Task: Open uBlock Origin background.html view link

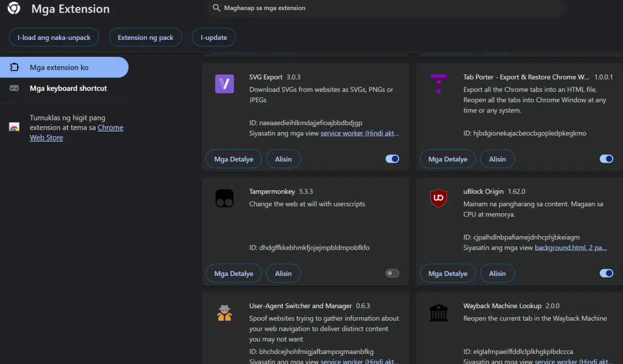Action: click(x=571, y=248)
